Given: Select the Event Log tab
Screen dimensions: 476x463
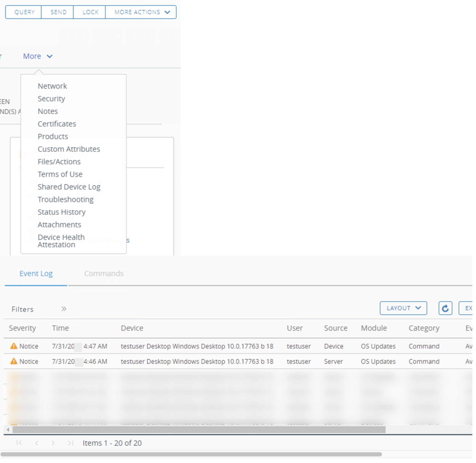Looking at the screenshot, I should [36, 273].
